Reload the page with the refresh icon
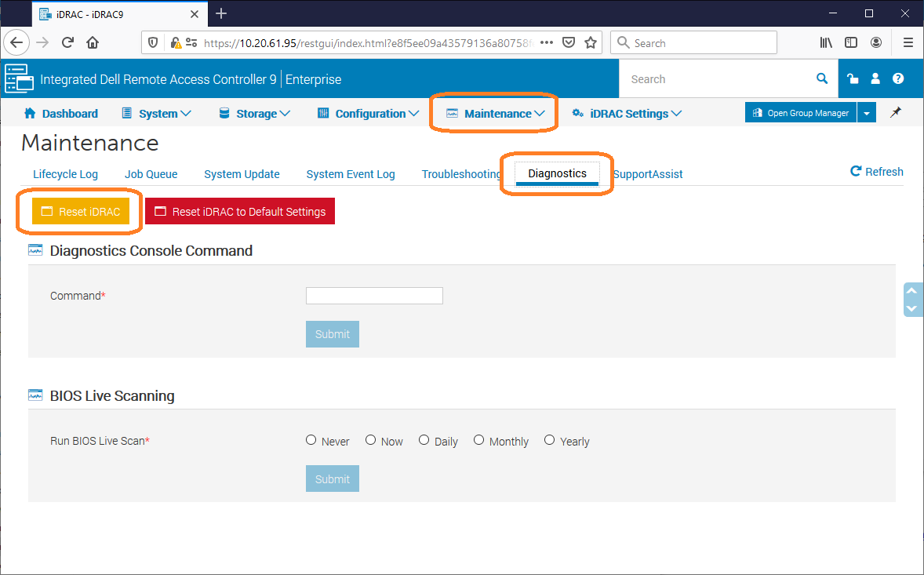Screen dimensions: 924x575 coord(67,42)
